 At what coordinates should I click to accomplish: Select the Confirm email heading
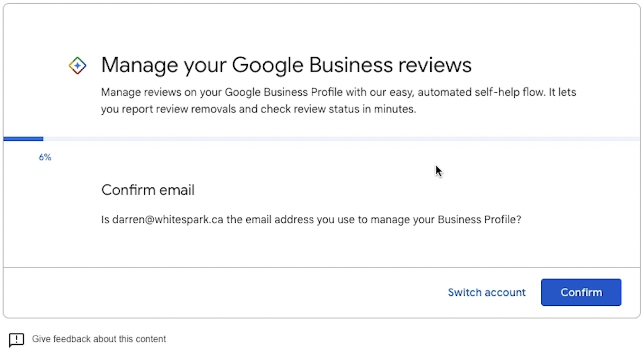(148, 190)
